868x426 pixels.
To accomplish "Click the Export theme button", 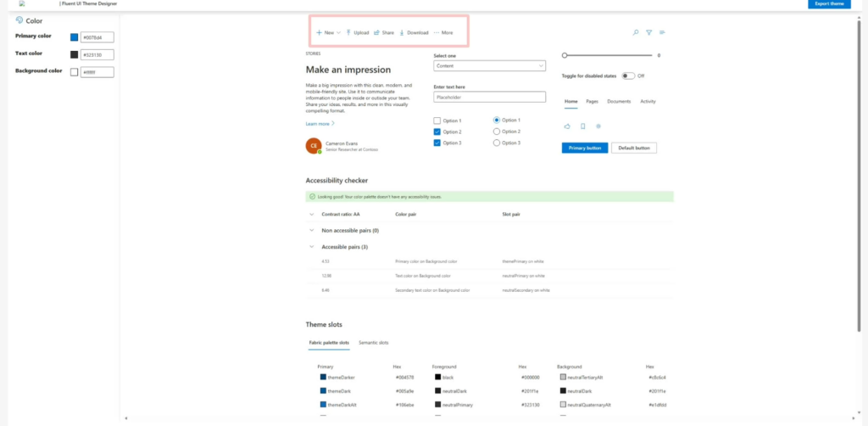I will coord(829,4).
